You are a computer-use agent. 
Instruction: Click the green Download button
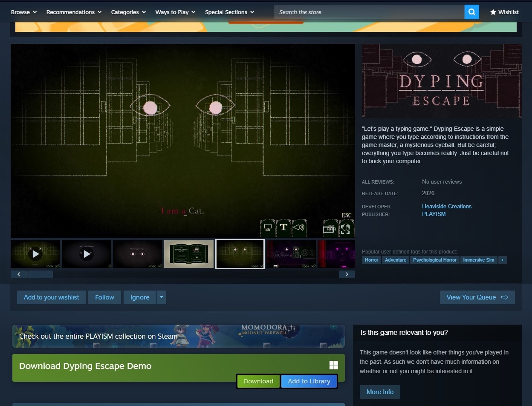[x=258, y=381]
